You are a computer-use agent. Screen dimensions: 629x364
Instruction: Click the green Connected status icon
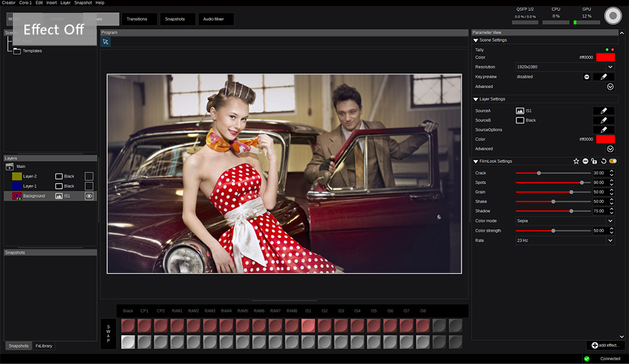587,359
